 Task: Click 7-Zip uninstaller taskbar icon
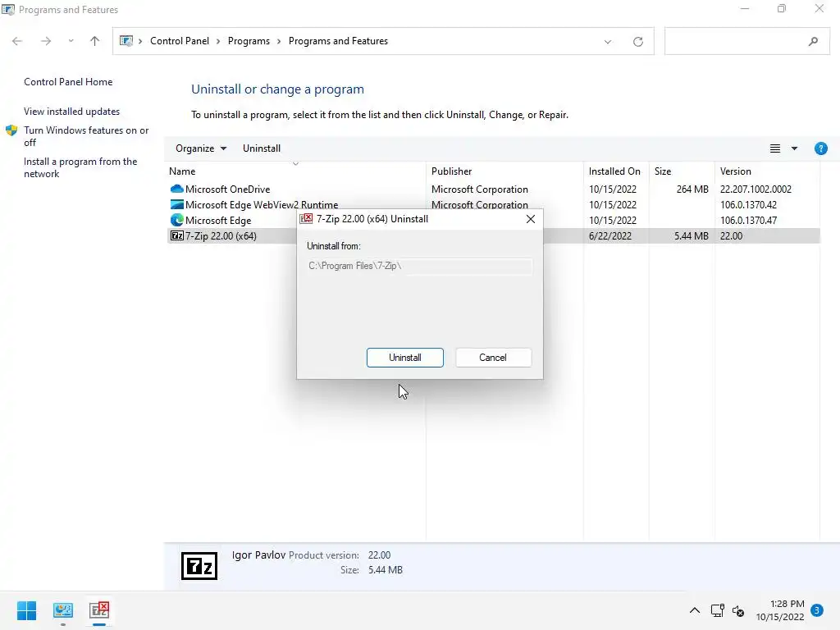tap(99, 610)
